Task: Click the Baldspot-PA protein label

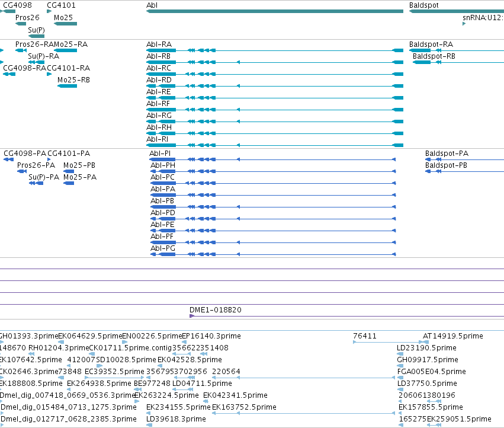Action: coord(447,154)
